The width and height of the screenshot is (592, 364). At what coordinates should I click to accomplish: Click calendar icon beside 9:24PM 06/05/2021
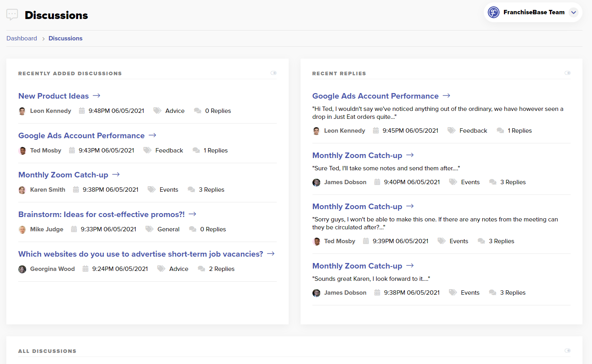tap(85, 269)
